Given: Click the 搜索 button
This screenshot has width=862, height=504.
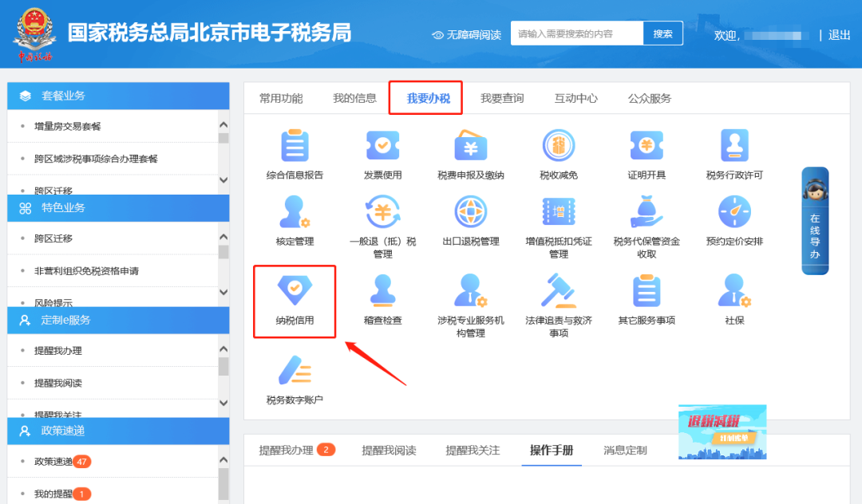Looking at the screenshot, I should (663, 33).
